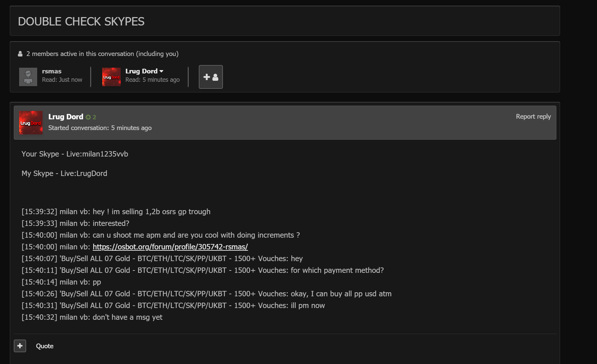Click Lrug Dord avatar in members list
The width and height of the screenshot is (597, 364).
point(111,77)
